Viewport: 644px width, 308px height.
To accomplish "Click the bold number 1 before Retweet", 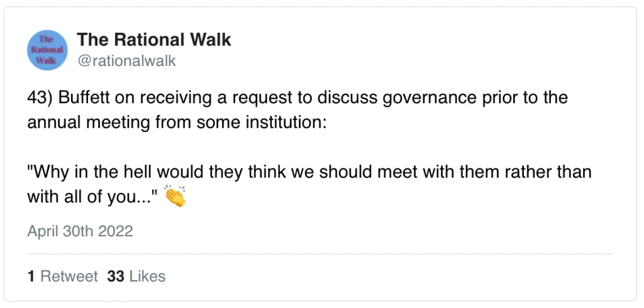I will point(31,276).
